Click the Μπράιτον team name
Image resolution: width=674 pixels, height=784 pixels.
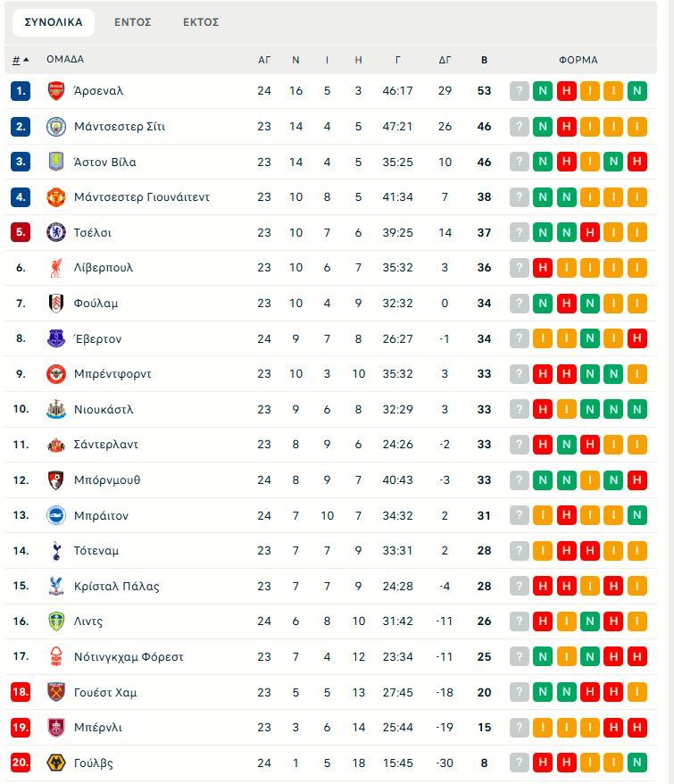tap(102, 515)
